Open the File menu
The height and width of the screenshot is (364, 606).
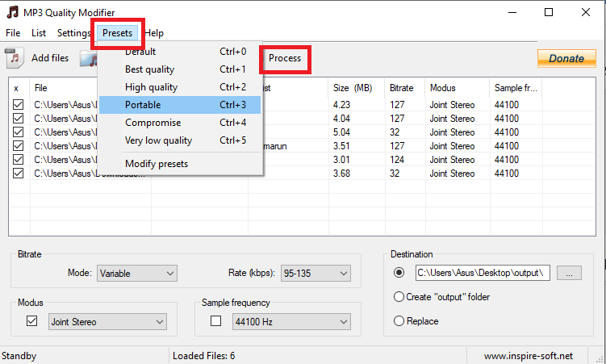13,33
